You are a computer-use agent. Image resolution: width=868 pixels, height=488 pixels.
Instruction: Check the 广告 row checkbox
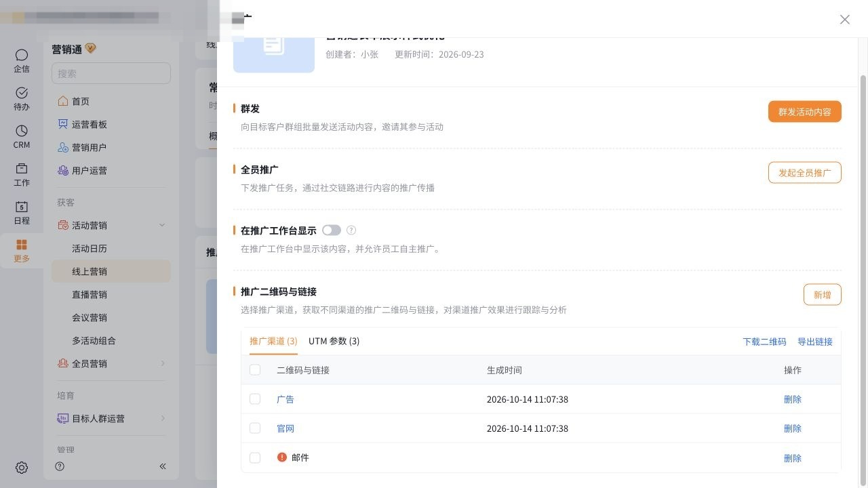pyautogui.click(x=255, y=399)
